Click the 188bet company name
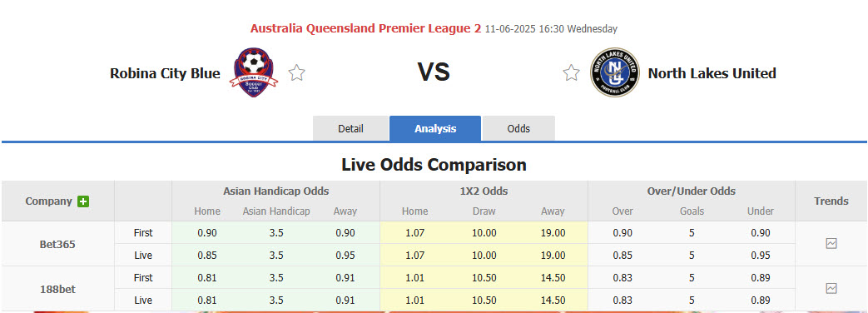The height and width of the screenshot is (313, 868). pyautogui.click(x=57, y=289)
